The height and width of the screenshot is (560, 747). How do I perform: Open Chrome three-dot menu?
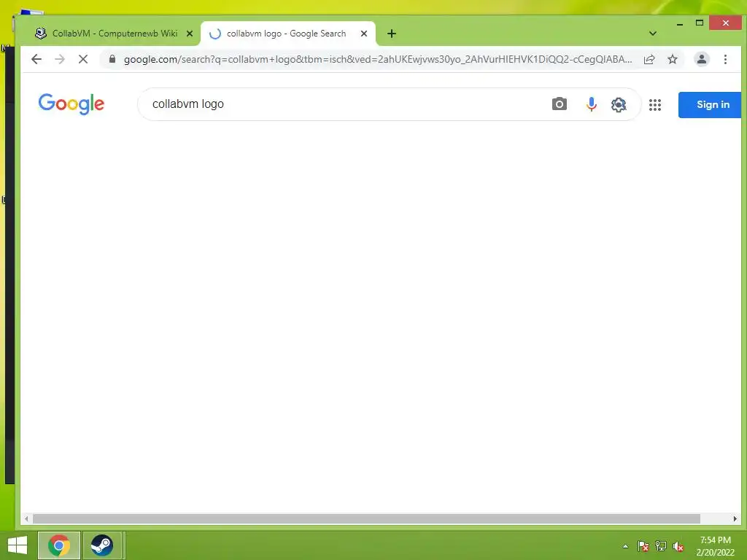(725, 59)
